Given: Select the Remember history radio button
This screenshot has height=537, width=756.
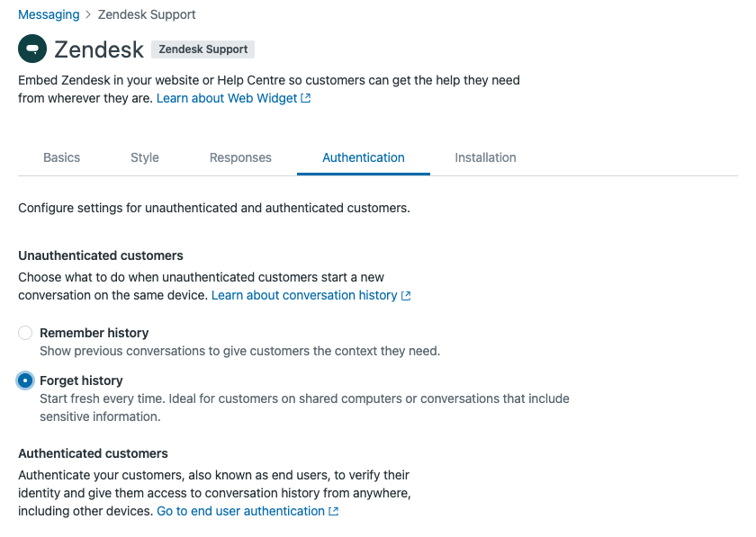Looking at the screenshot, I should (25, 333).
